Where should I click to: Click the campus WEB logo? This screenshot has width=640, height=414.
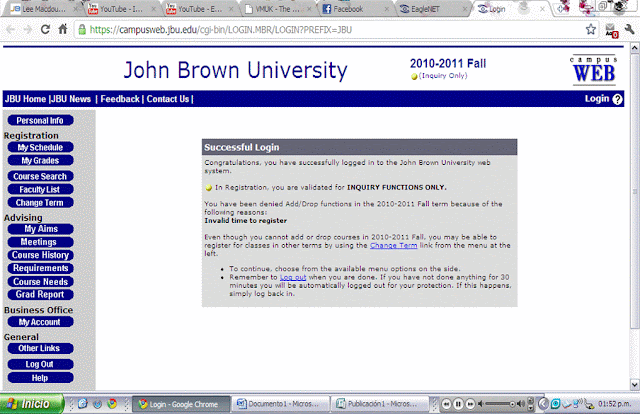click(x=594, y=70)
